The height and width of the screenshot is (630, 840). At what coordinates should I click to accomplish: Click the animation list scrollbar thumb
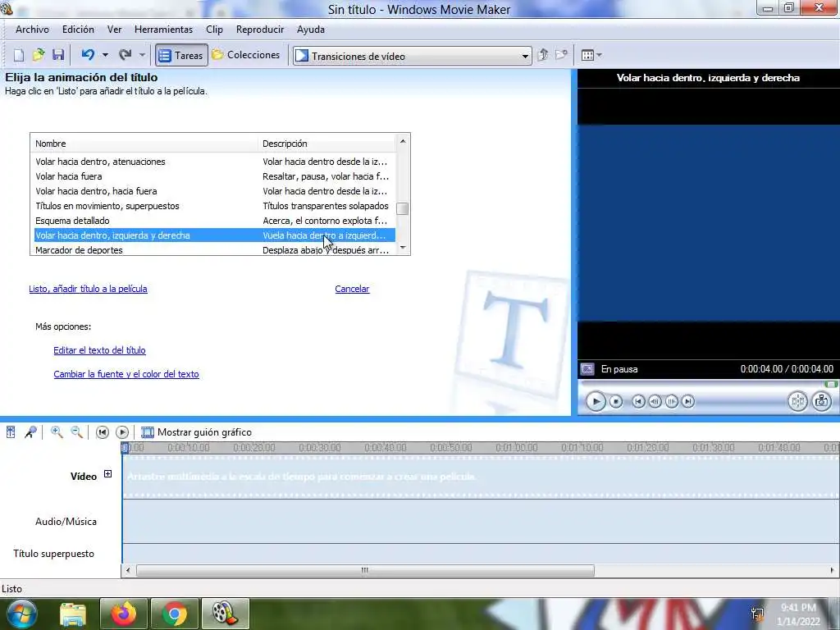(403, 208)
